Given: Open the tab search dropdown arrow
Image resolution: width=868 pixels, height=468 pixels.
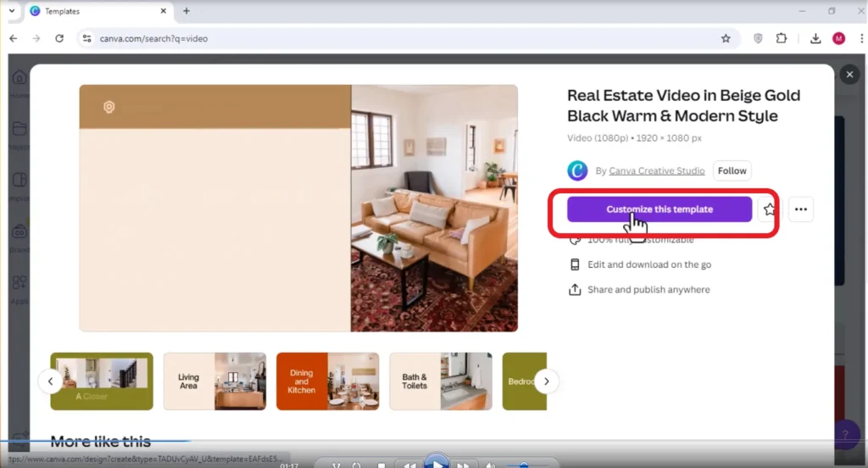Looking at the screenshot, I should 12,11.
